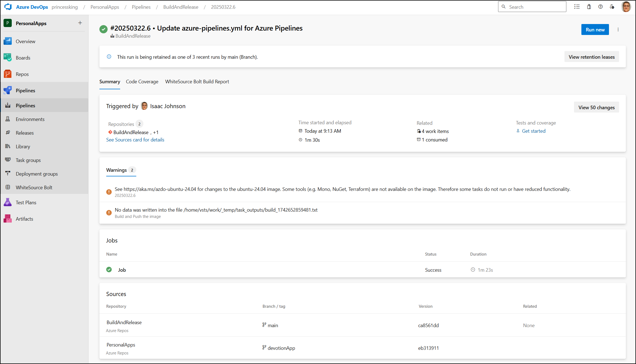
Task: Click the BuildAndRelease pipeline link under title
Action: pyautogui.click(x=133, y=36)
